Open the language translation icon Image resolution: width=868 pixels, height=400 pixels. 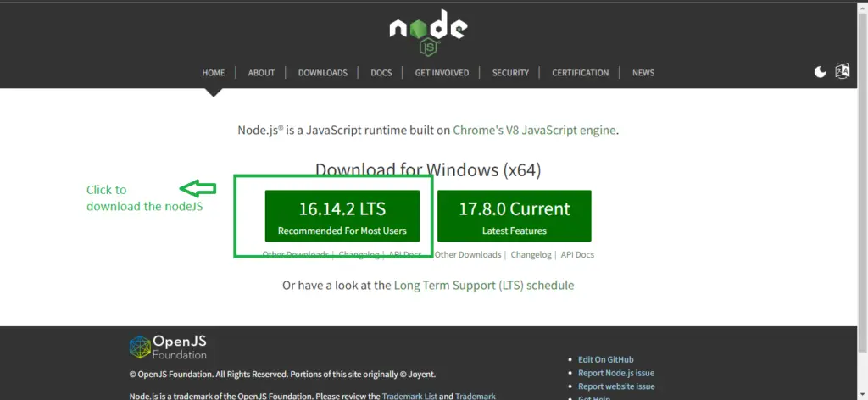[842, 72]
